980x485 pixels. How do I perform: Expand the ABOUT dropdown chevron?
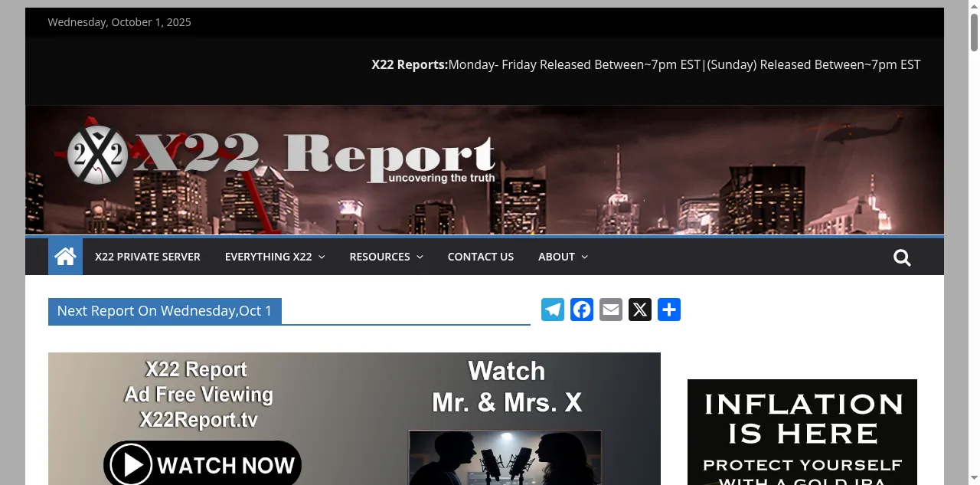pyautogui.click(x=585, y=257)
